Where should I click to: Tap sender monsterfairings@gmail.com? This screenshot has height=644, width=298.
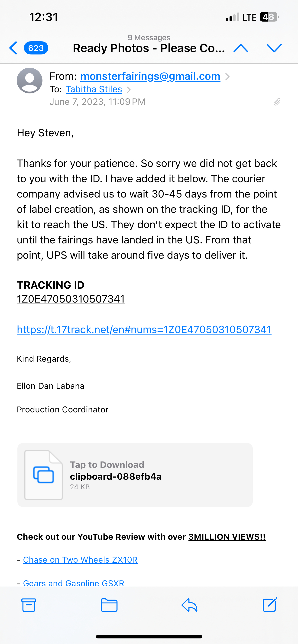pos(150,76)
